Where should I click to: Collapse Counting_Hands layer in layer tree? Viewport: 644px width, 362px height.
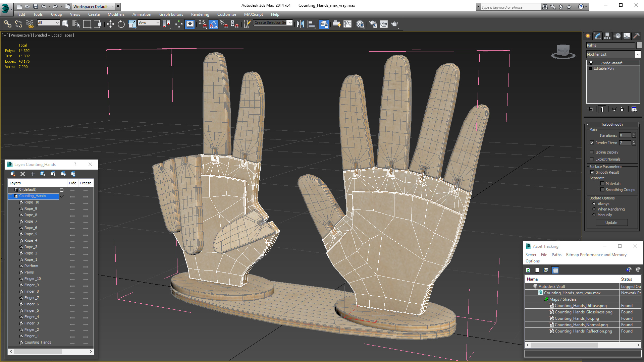10,196
